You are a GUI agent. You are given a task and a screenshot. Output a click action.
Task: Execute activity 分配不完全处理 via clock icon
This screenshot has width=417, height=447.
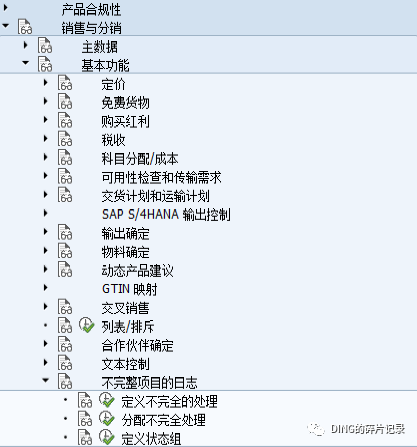click(x=107, y=419)
